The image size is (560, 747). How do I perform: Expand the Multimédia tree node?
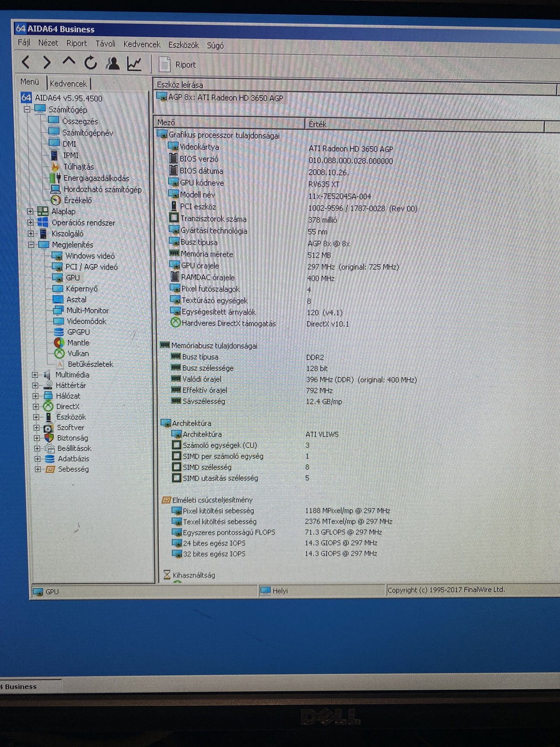pyautogui.click(x=35, y=374)
